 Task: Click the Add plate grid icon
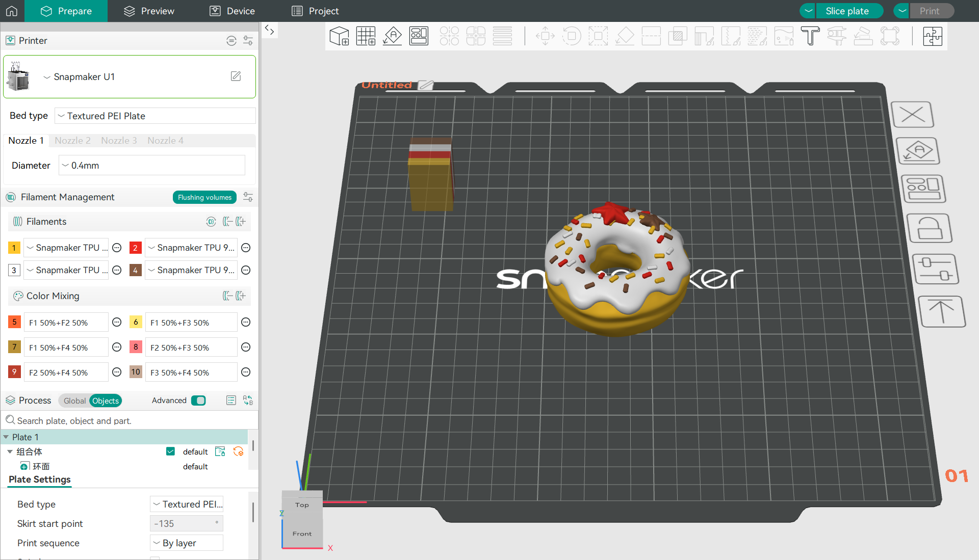click(366, 36)
